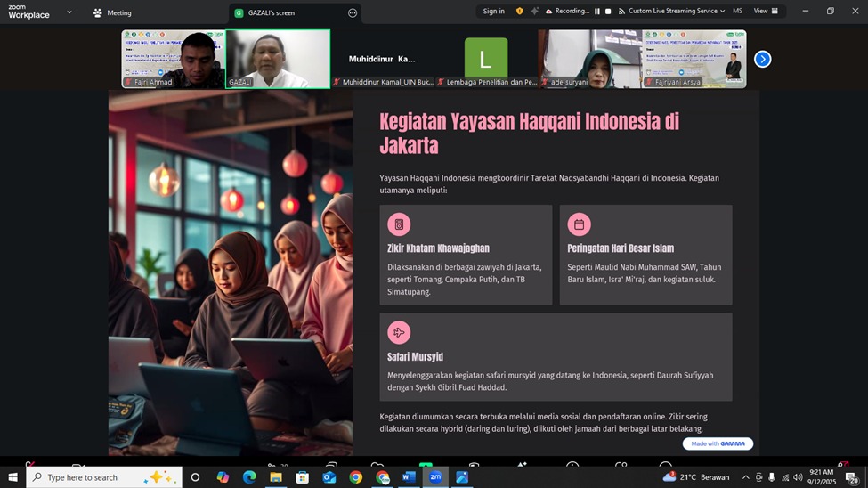Click the Made with Gamma badge
The image size is (868, 488).
tap(718, 443)
